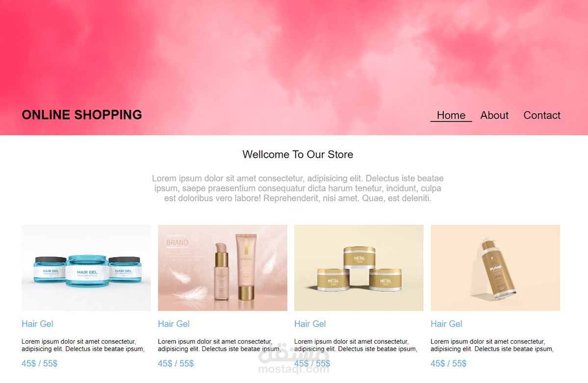Screen dimensions: 588x383
Task: Click Hair Gel title under PUMP bottle
Action: (446, 324)
